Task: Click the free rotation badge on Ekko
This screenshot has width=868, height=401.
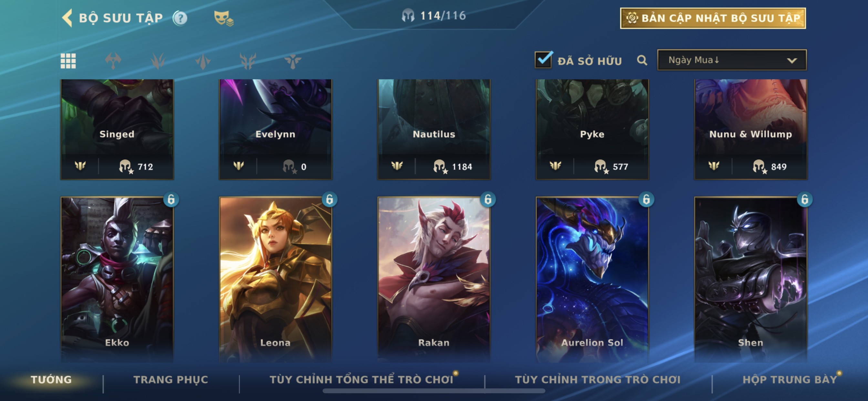Action: click(171, 200)
